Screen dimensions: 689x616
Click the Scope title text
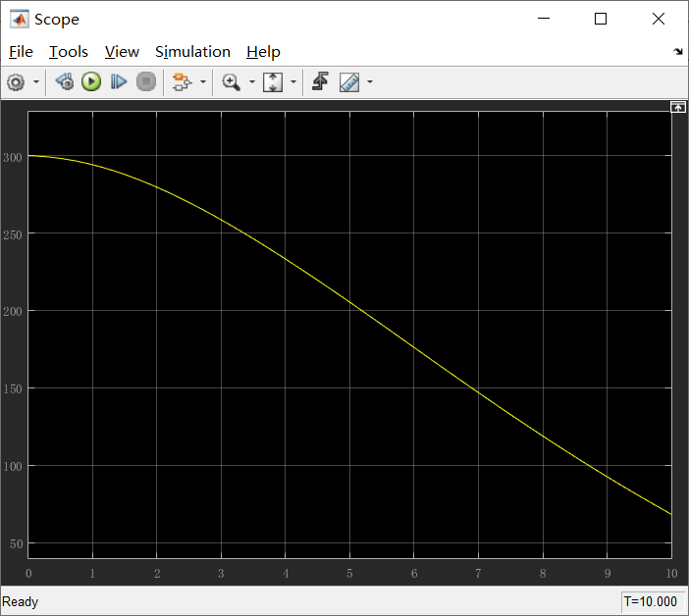click(57, 20)
